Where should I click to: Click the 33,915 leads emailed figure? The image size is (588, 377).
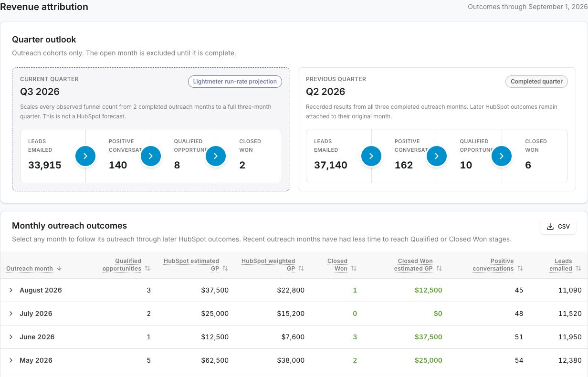pyautogui.click(x=44, y=165)
